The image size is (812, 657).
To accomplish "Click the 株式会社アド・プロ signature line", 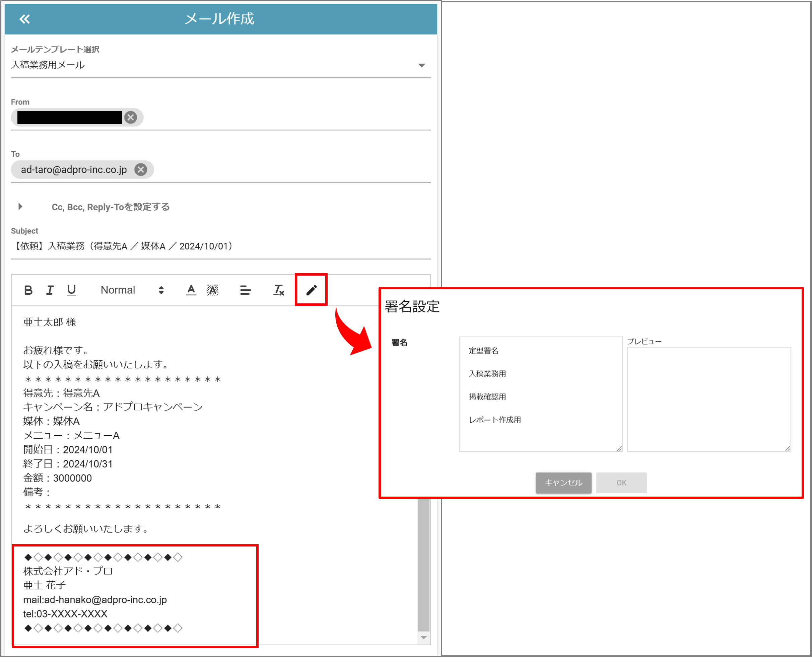I will (68, 571).
